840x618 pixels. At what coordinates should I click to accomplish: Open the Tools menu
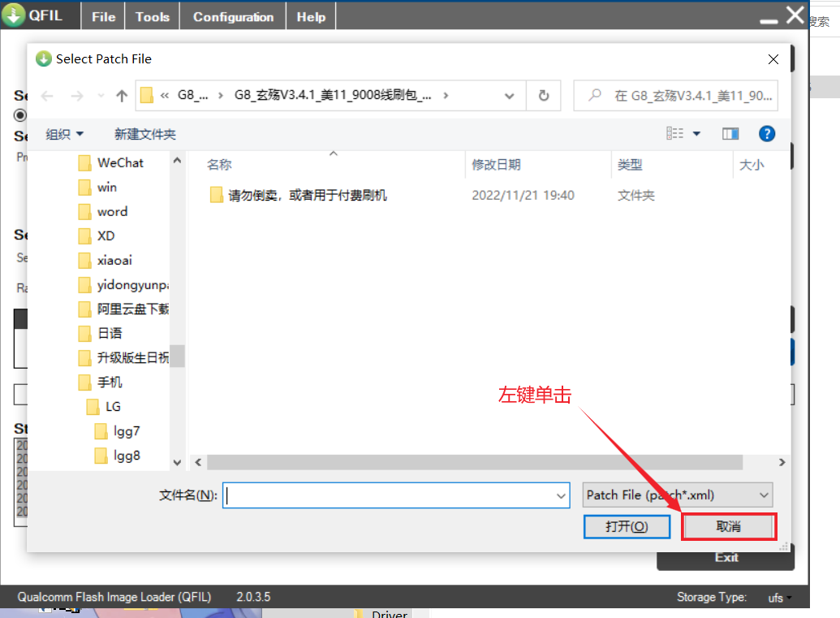click(153, 16)
